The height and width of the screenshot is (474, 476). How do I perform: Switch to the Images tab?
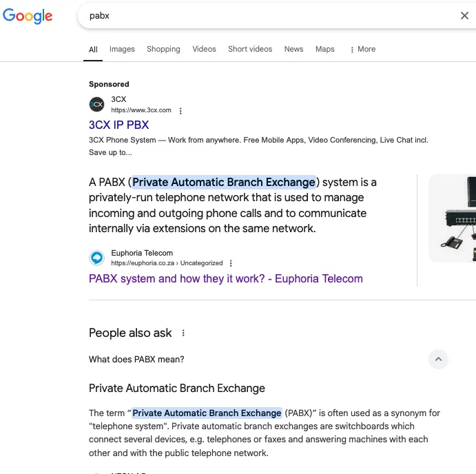point(122,50)
